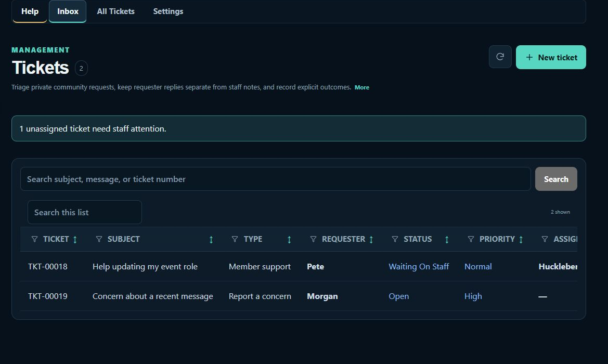Screen dimensions: 608x364
Task: Open the More link in description
Action: click(x=362, y=87)
